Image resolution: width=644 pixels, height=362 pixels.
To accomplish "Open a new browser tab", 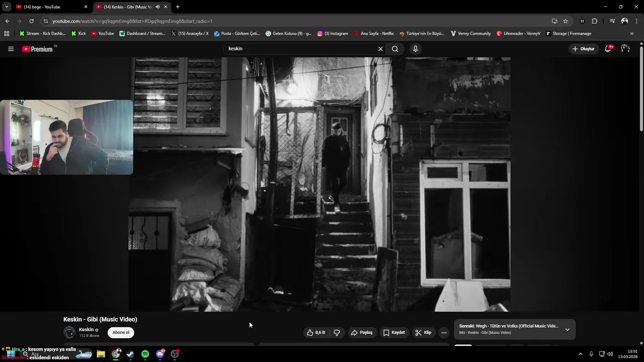I will click(178, 7).
